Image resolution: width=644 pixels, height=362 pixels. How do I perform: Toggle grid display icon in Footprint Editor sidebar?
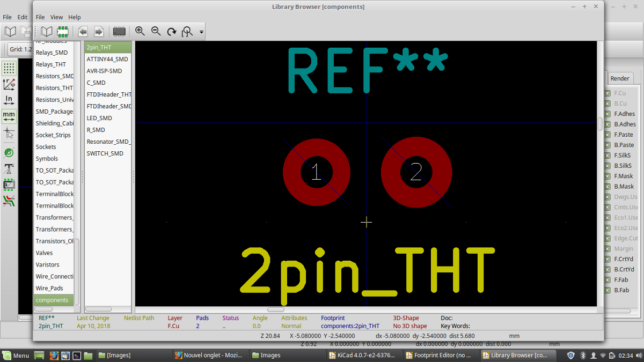(9, 68)
